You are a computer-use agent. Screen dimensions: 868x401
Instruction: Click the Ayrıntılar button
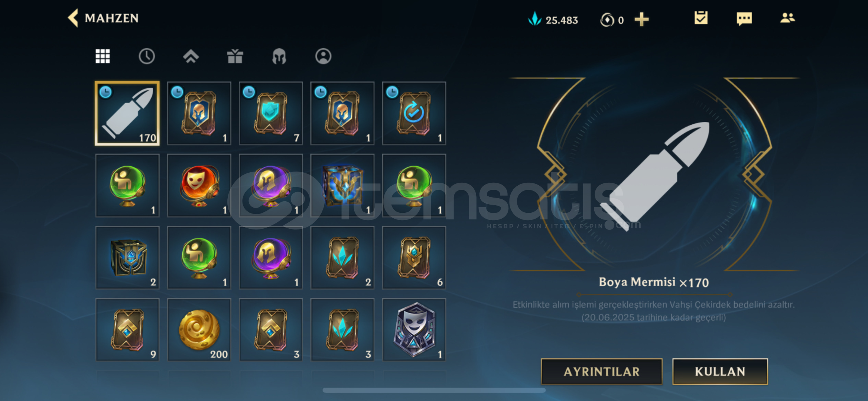[601, 371]
